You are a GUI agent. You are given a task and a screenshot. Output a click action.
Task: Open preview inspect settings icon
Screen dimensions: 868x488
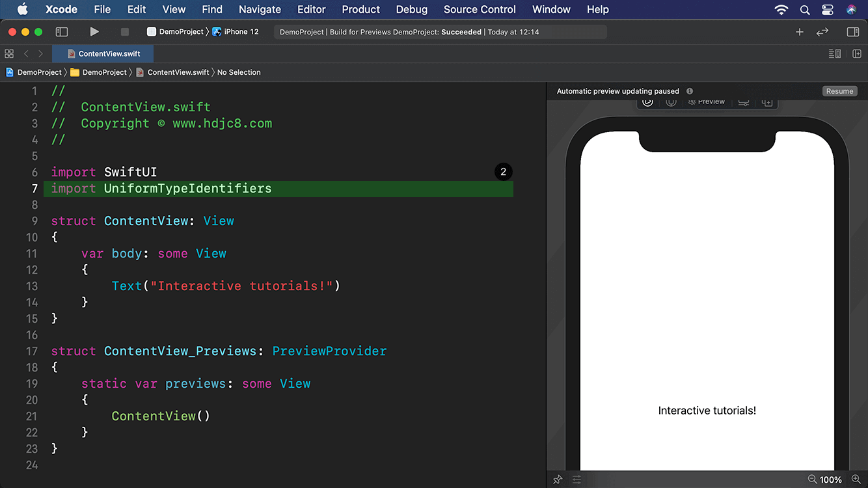743,102
